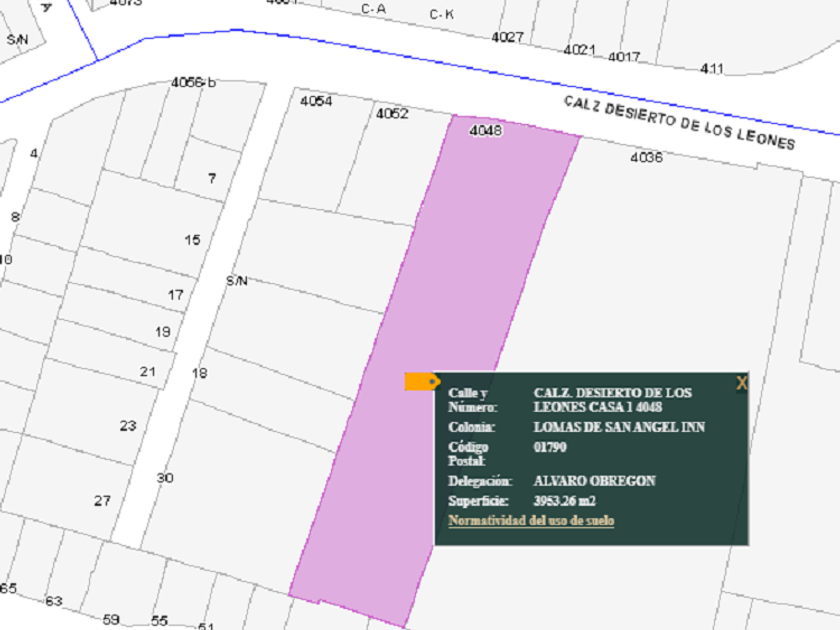Click lot number 411 label

[712, 69]
